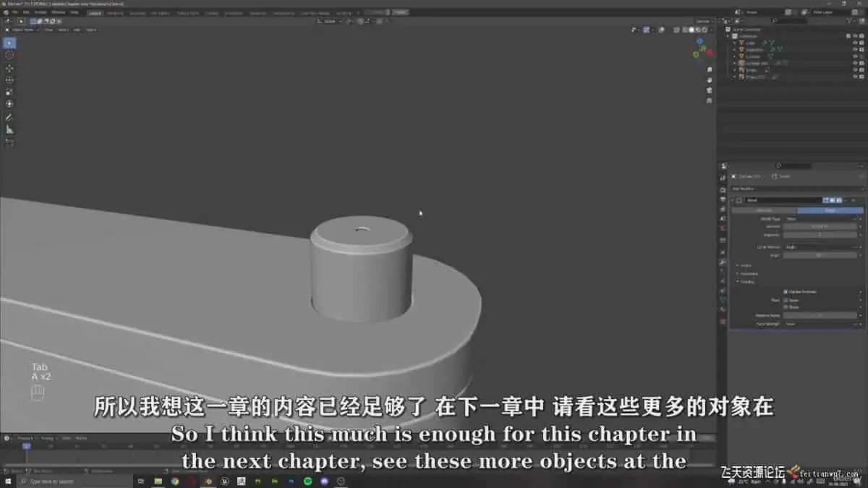Select the Transform tool
This screenshot has height=488, width=868.
tap(9, 103)
